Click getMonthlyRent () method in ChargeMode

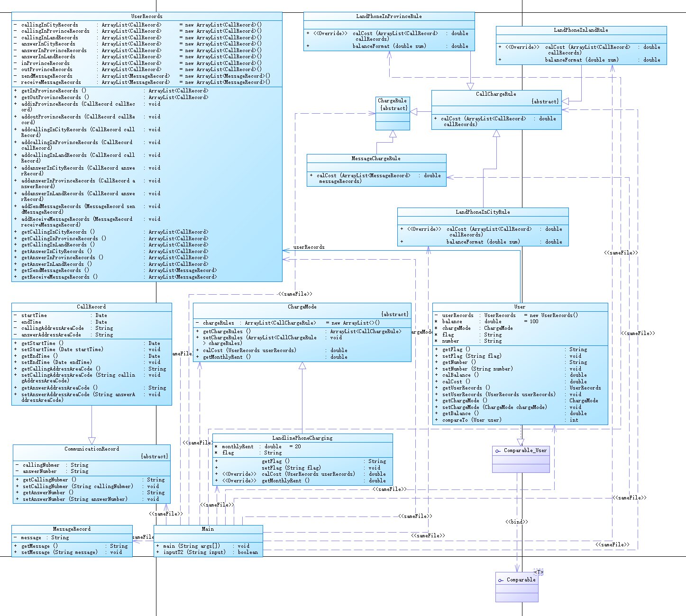(x=272, y=357)
